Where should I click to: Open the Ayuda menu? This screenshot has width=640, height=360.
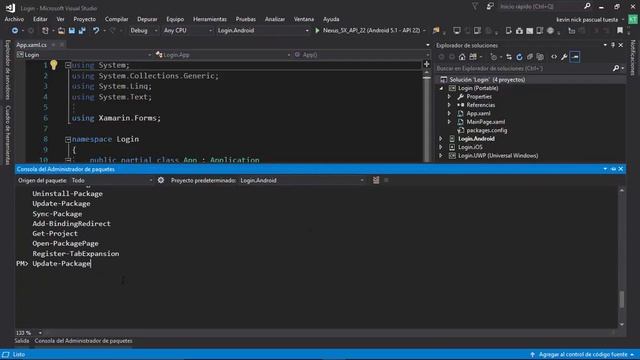pos(331,19)
